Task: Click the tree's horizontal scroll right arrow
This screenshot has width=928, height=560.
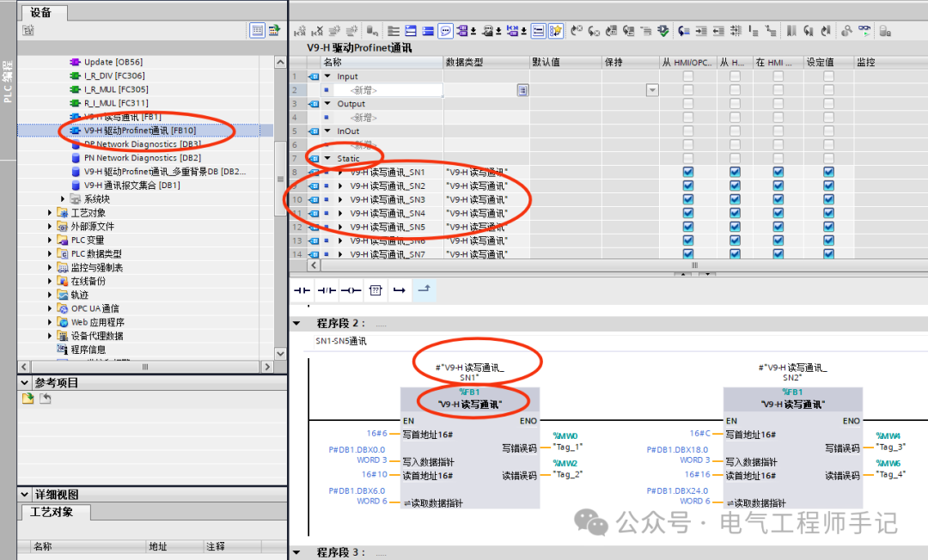Action: [x=267, y=367]
